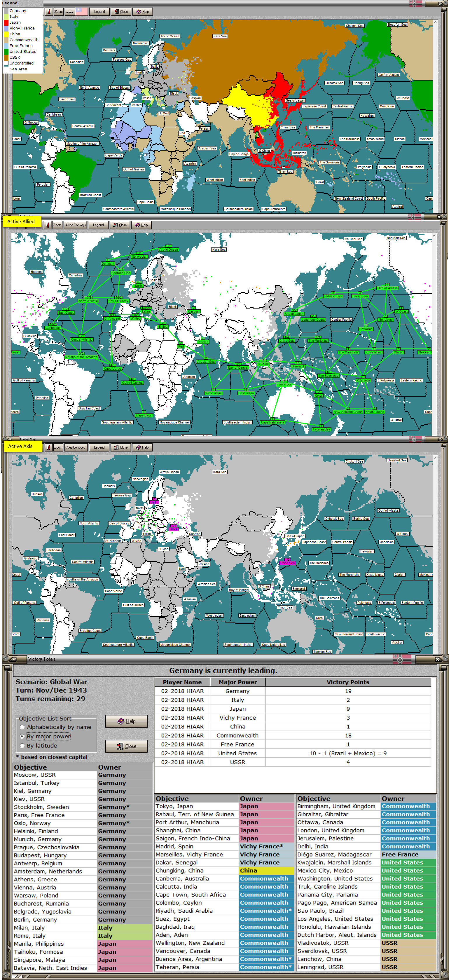Open Help in the top map toolbar
449x980 pixels.
(143, 12)
